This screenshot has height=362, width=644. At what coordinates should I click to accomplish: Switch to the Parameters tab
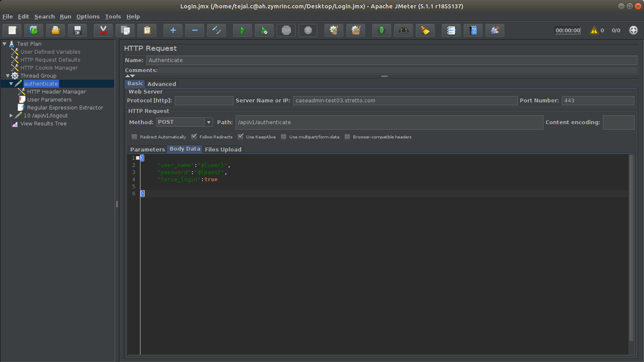click(x=148, y=149)
